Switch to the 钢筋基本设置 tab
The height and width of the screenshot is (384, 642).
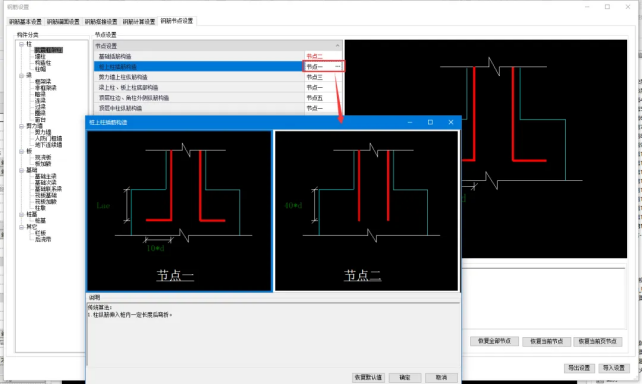click(25, 21)
